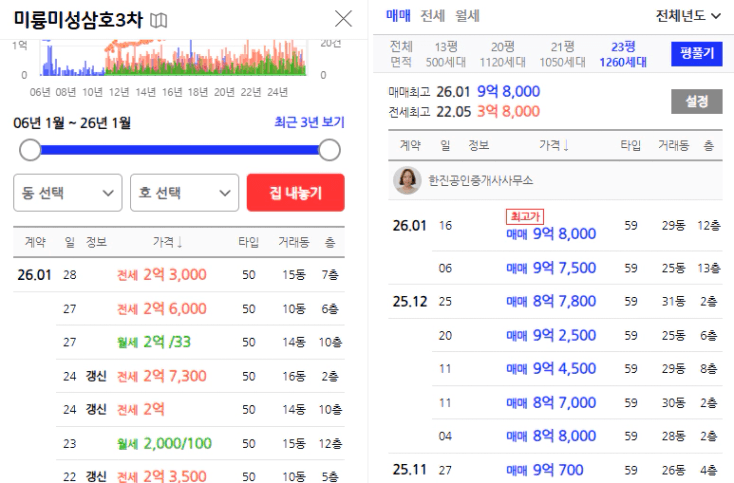Viewport: 734px width, 483px height.
Task: Close the 미륭미성삼호3차 panel with X
Action: coord(343,18)
